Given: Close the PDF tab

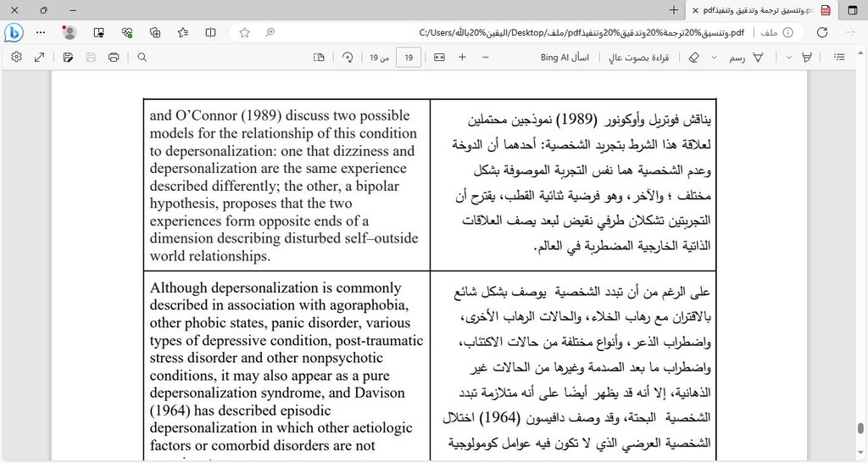Looking at the screenshot, I should (x=695, y=10).
